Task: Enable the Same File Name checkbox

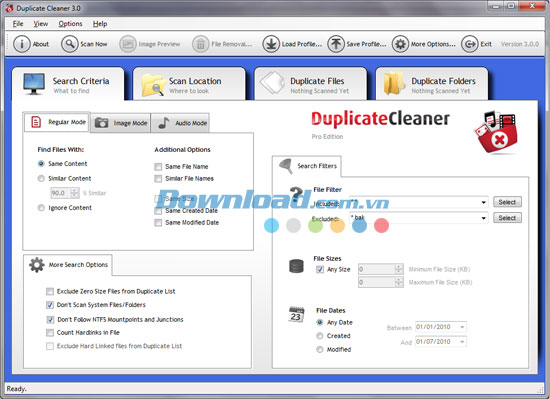Action: (158, 167)
